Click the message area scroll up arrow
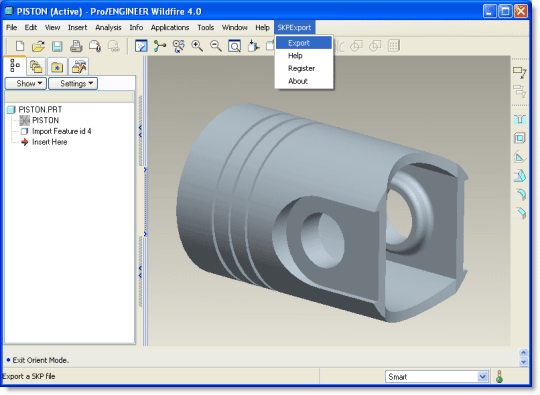Viewport: 540px width, 395px height. (x=523, y=352)
